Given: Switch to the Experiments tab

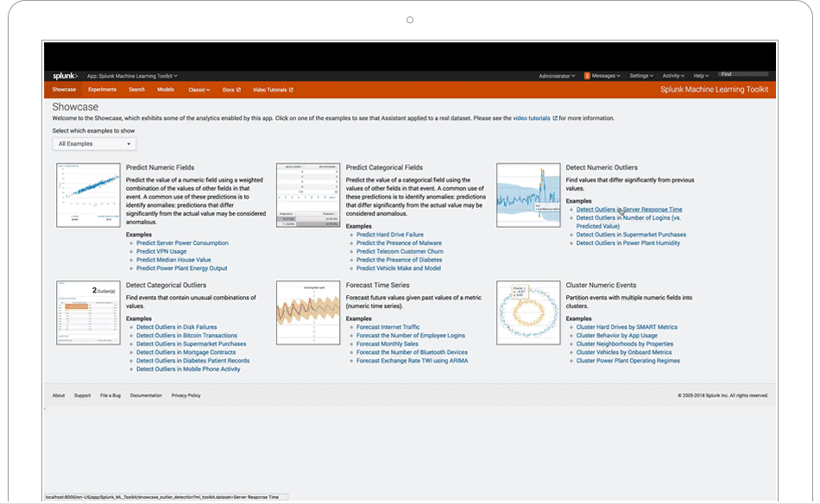Looking at the screenshot, I should (102, 90).
